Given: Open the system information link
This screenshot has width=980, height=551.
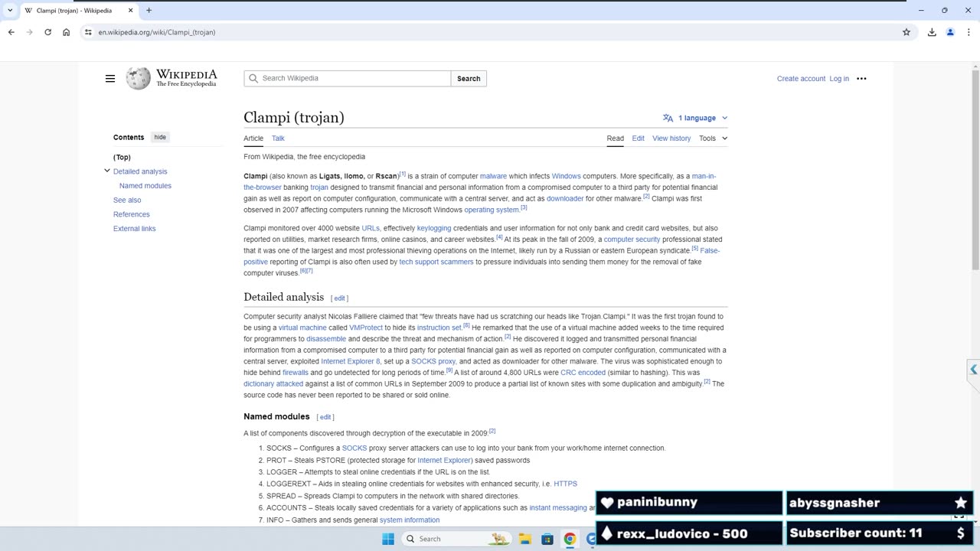Looking at the screenshot, I should [410, 520].
